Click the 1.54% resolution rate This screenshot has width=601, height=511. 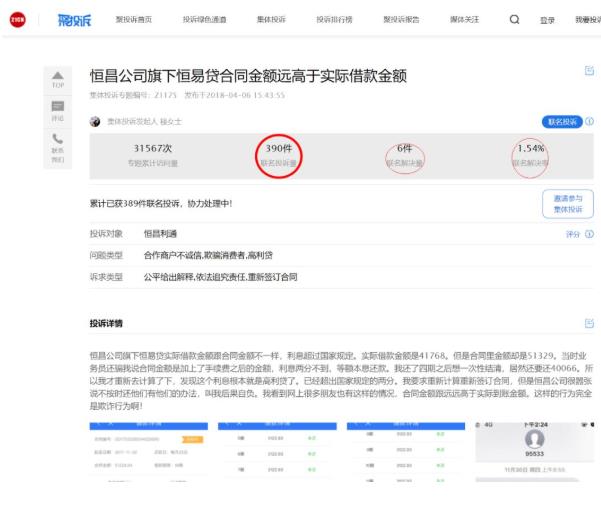[531, 148]
